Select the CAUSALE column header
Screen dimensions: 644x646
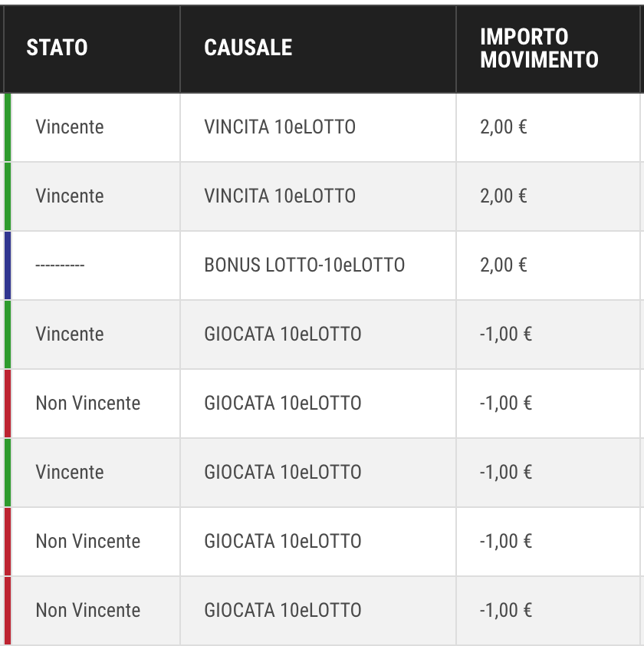tap(248, 48)
